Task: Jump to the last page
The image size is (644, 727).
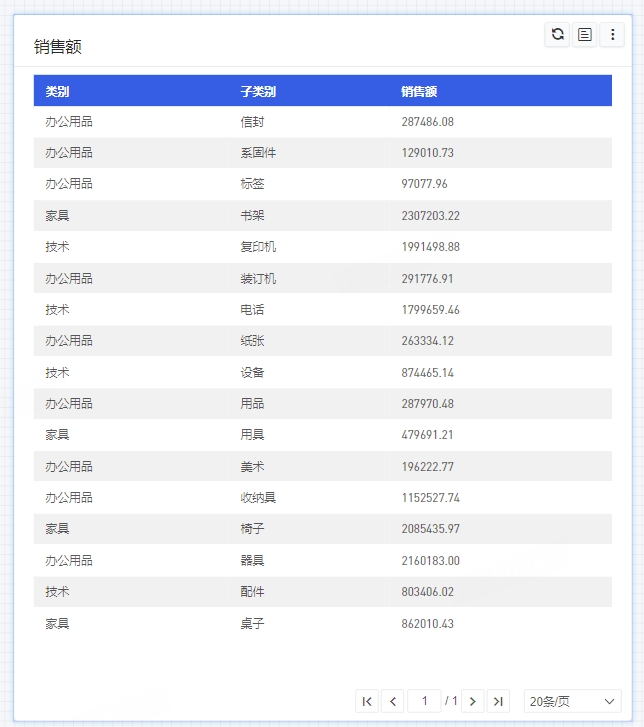Action: tap(499, 702)
